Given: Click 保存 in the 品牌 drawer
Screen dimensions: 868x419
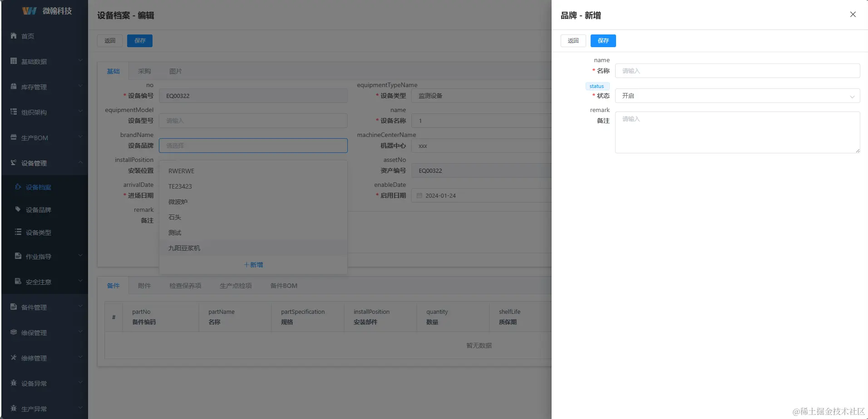Looking at the screenshot, I should [x=603, y=41].
